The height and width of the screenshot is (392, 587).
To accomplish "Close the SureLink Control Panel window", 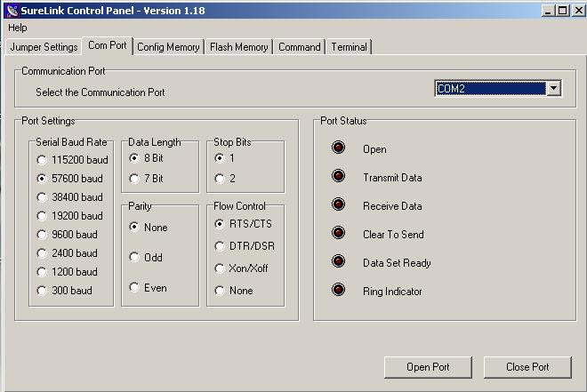I will (x=578, y=11).
